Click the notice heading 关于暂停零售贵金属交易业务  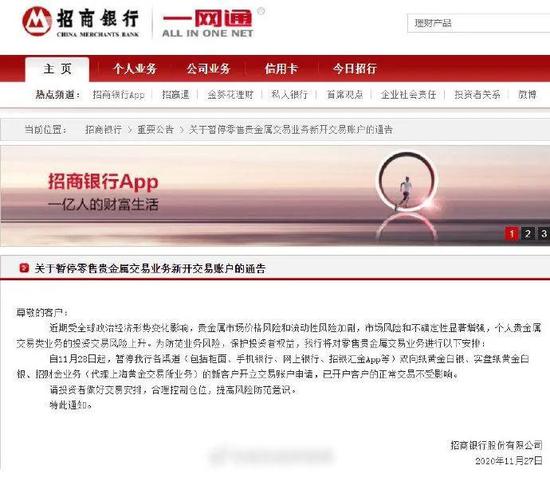pos(150,269)
